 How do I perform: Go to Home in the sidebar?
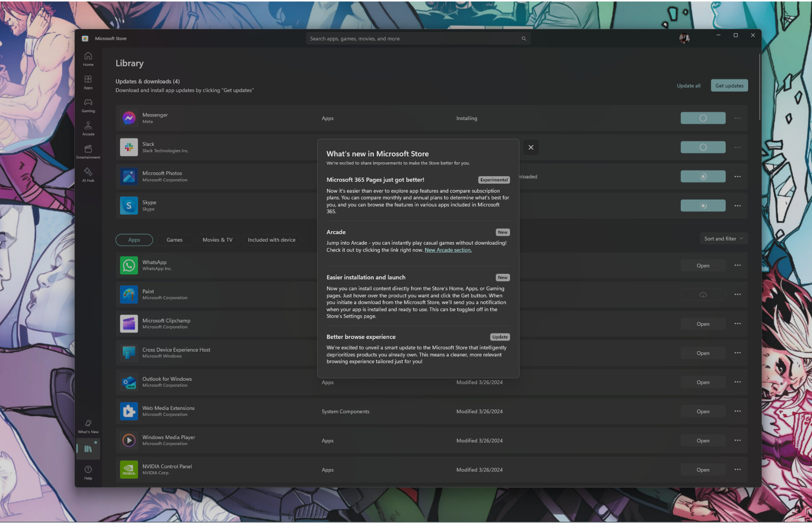click(88, 59)
